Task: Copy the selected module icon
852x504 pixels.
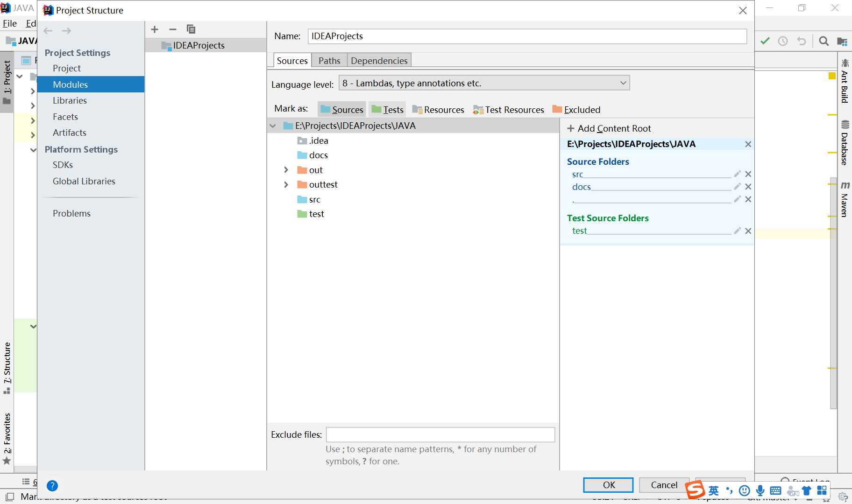Action: click(191, 29)
